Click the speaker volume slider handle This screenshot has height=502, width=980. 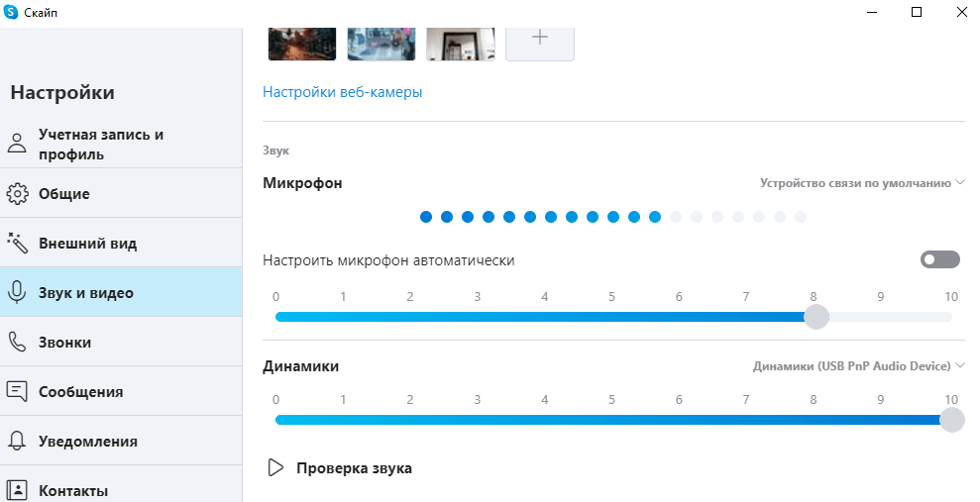coord(951,420)
